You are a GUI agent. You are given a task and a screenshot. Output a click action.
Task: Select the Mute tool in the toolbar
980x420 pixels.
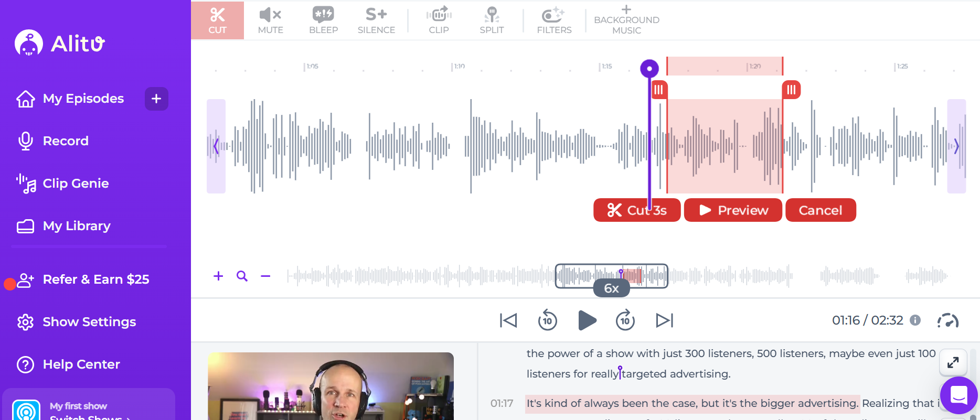coord(270,20)
